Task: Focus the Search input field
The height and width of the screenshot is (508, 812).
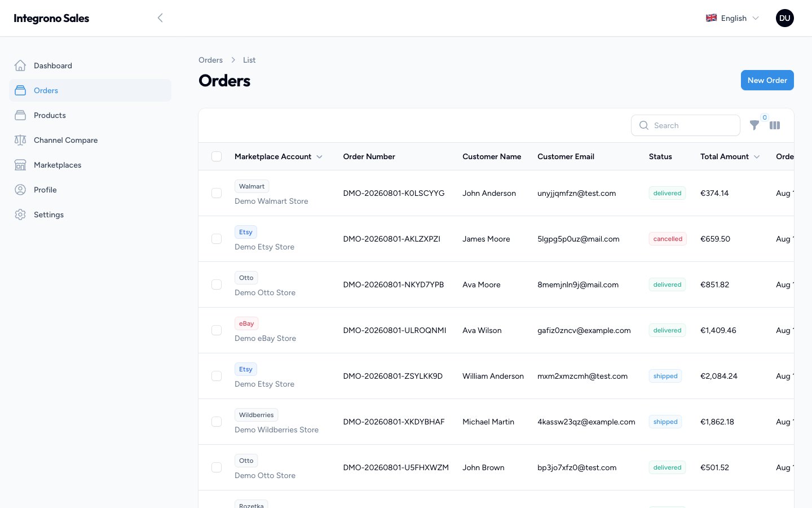Action: 686,125
